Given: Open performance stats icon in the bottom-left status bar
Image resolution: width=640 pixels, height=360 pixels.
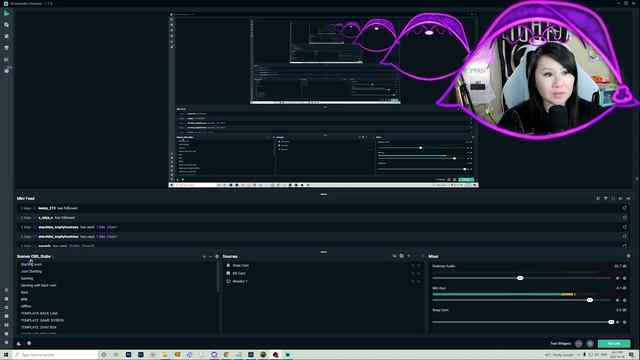Looking at the screenshot, I should 19,343.
